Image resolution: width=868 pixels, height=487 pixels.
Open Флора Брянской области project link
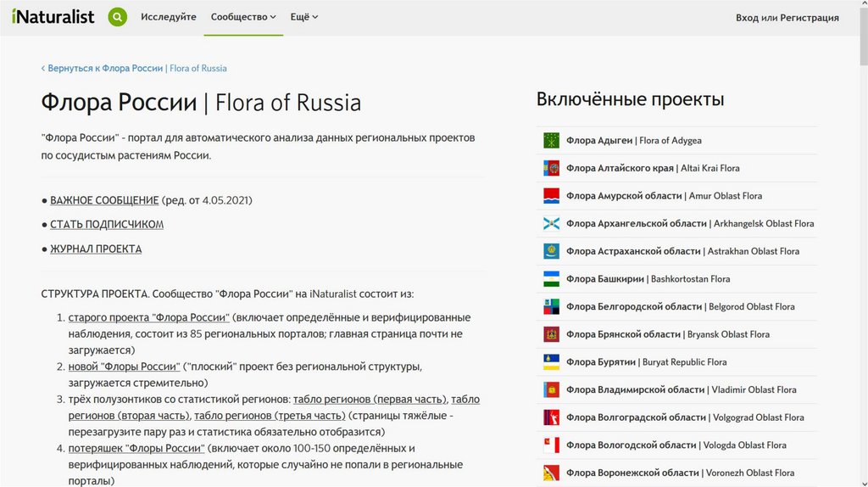[x=668, y=334]
